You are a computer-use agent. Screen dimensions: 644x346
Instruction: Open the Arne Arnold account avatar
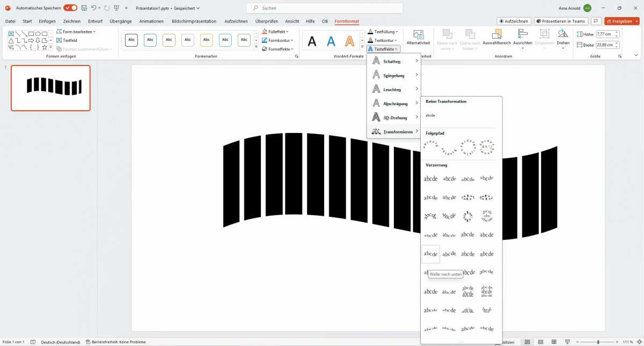click(587, 8)
